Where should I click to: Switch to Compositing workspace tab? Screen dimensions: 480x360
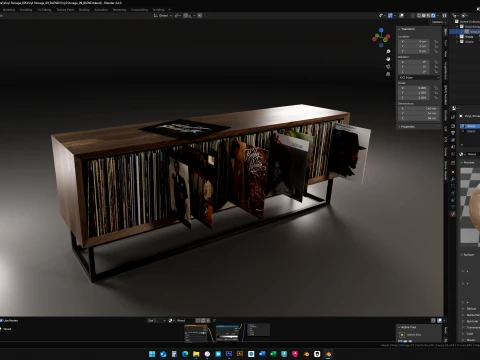139,10
